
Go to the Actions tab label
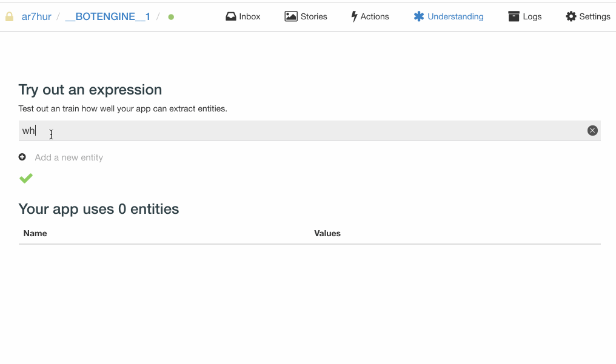(x=375, y=16)
